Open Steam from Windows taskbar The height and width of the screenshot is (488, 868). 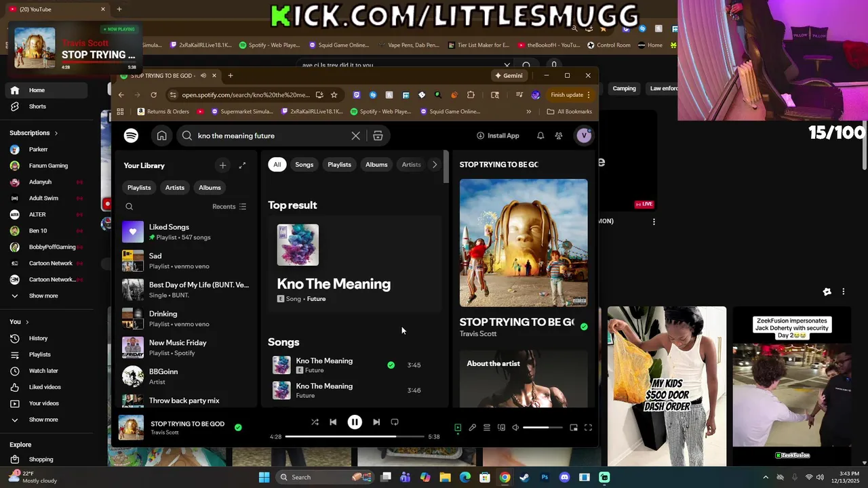click(x=524, y=477)
